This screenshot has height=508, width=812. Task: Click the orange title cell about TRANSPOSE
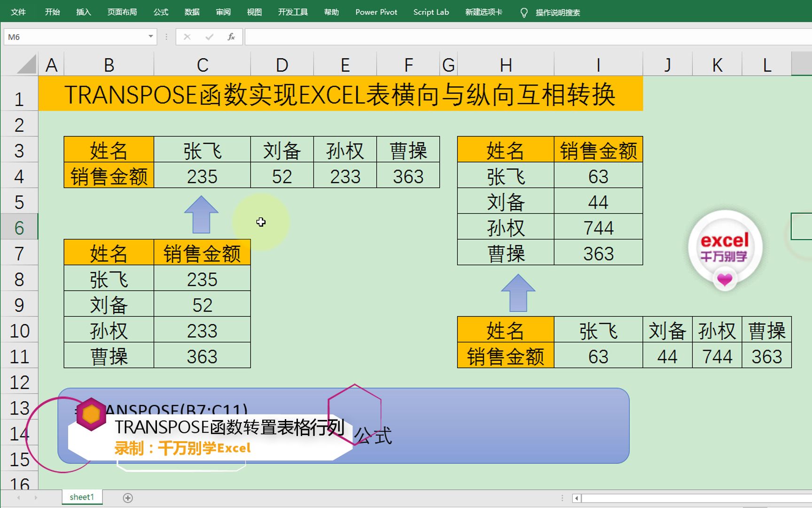341,94
